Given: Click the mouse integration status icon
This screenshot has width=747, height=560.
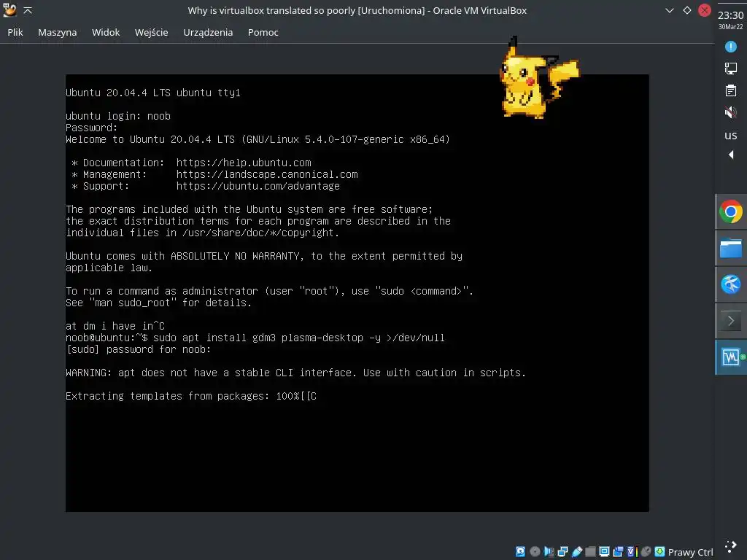Looking at the screenshot, I should pos(646,551).
